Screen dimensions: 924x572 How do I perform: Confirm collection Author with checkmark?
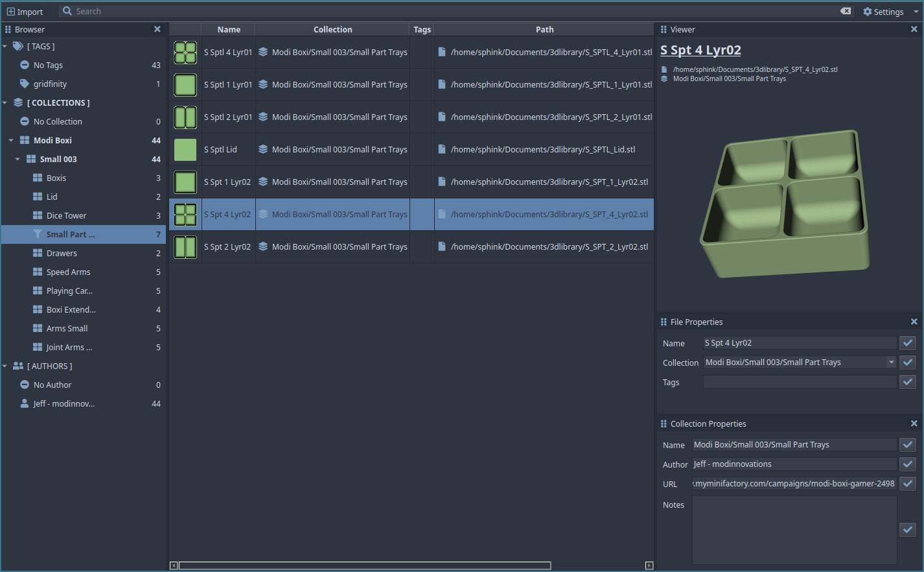click(907, 464)
